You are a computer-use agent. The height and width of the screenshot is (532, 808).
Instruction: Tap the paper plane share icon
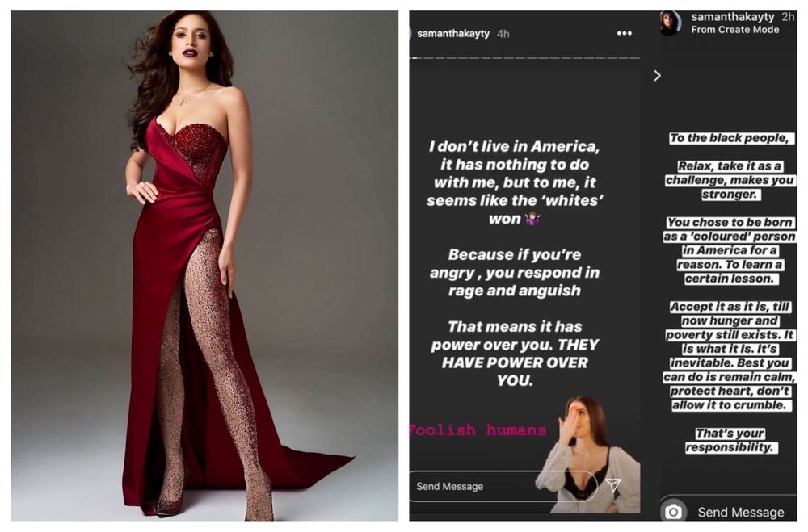pyautogui.click(x=612, y=484)
